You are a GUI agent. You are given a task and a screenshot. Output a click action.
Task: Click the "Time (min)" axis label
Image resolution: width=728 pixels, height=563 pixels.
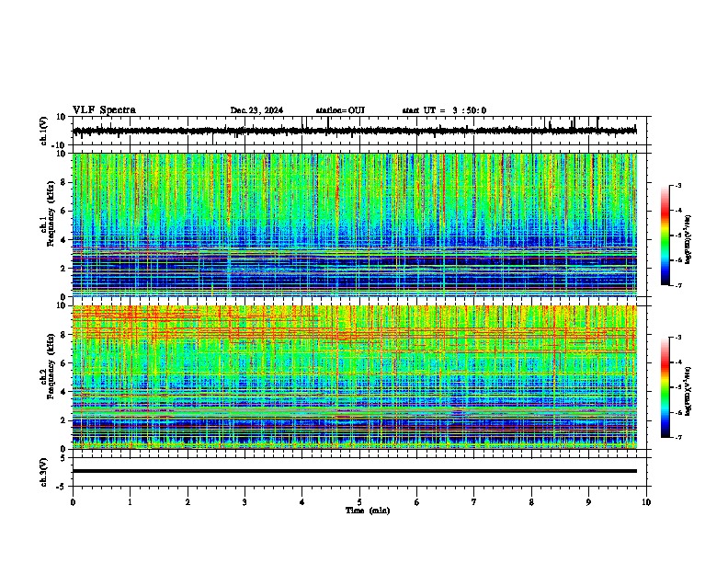point(368,511)
